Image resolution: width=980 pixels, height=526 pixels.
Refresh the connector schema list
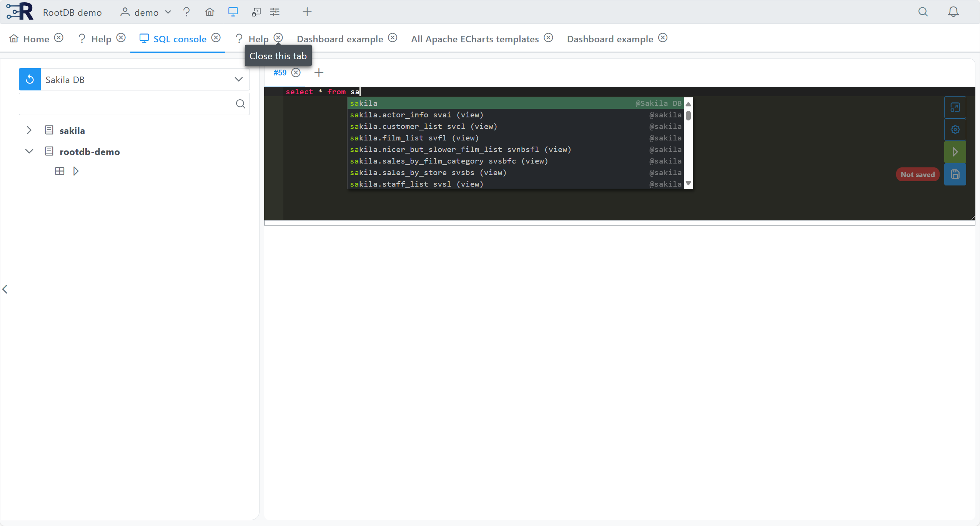[30, 79]
